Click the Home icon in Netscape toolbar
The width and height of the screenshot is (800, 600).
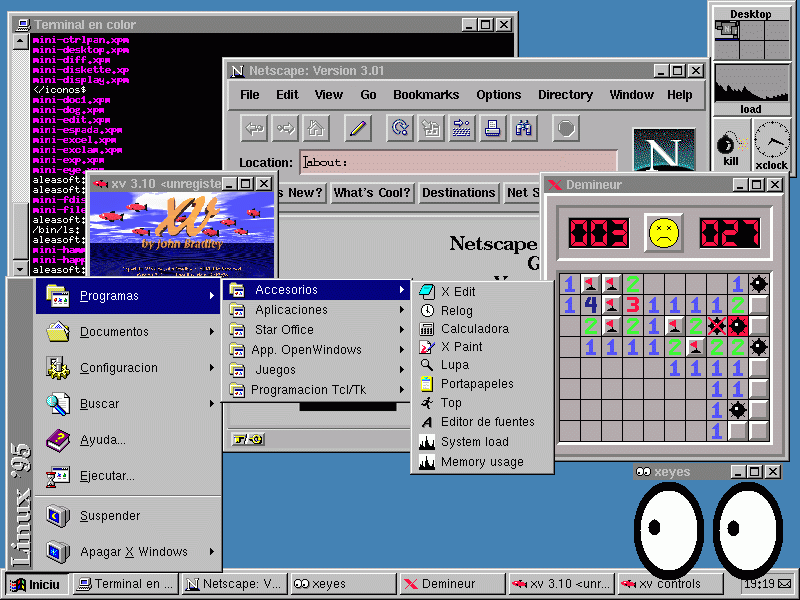(316, 128)
